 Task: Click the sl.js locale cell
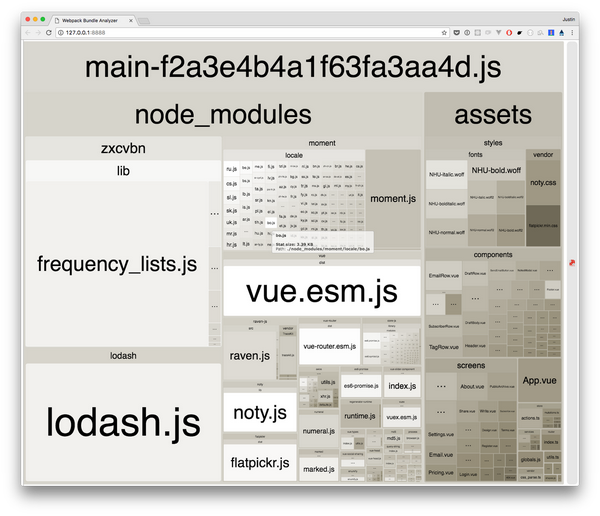(232, 198)
